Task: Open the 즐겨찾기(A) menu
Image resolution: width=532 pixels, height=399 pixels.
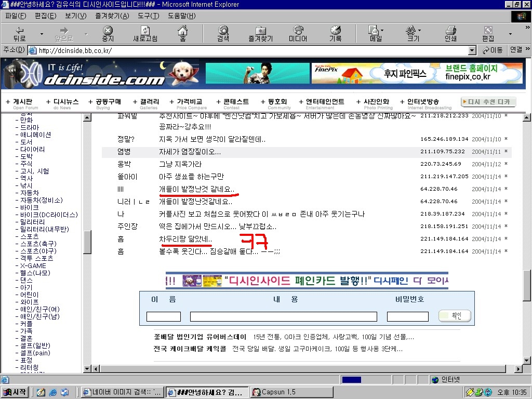Action: (x=112, y=16)
